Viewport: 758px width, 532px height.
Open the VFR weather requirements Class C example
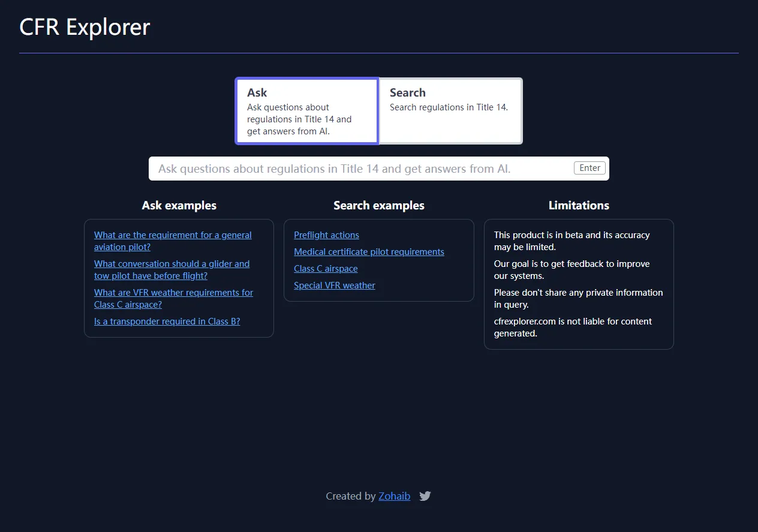pyautogui.click(x=173, y=298)
